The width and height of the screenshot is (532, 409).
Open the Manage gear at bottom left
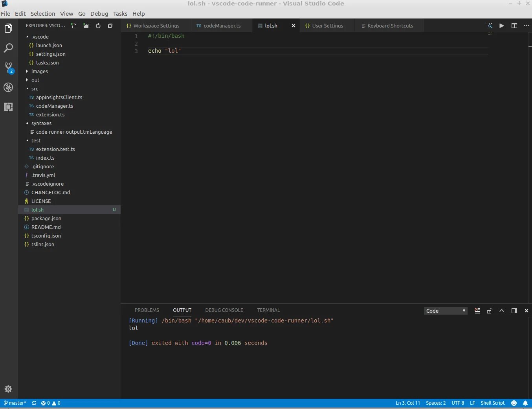pos(8,389)
